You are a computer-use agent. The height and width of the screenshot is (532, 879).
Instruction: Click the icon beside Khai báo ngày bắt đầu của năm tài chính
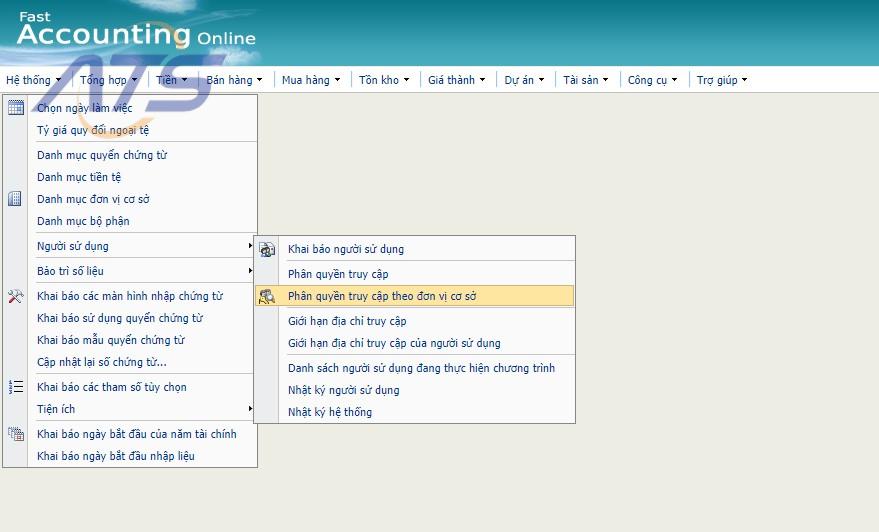(x=15, y=434)
